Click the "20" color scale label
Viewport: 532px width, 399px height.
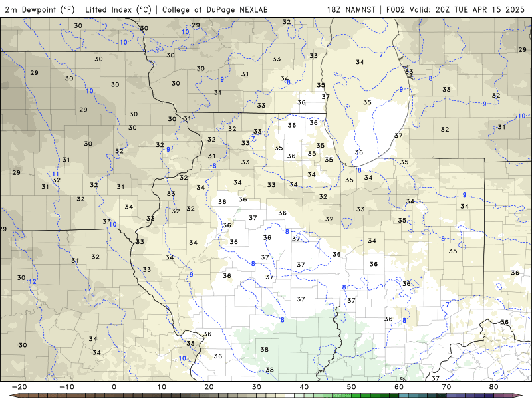click(x=209, y=387)
